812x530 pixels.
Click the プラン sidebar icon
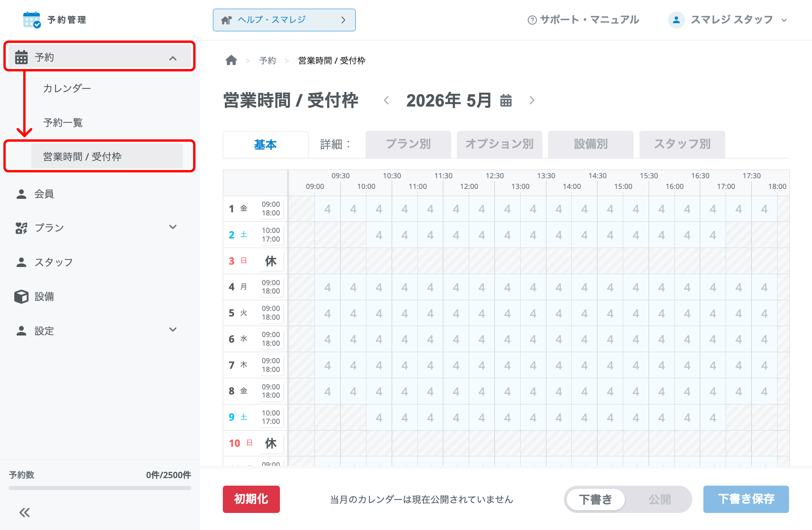click(21, 228)
